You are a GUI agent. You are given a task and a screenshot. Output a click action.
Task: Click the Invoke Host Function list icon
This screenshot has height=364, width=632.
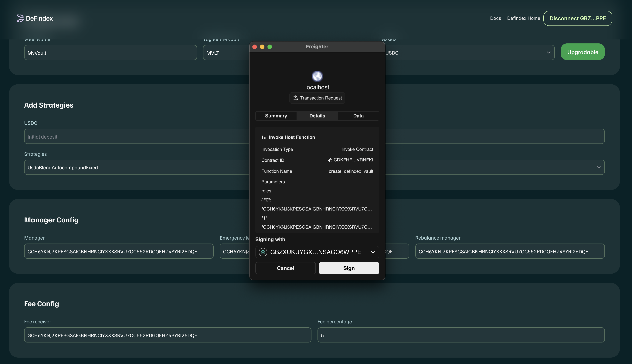(x=264, y=137)
